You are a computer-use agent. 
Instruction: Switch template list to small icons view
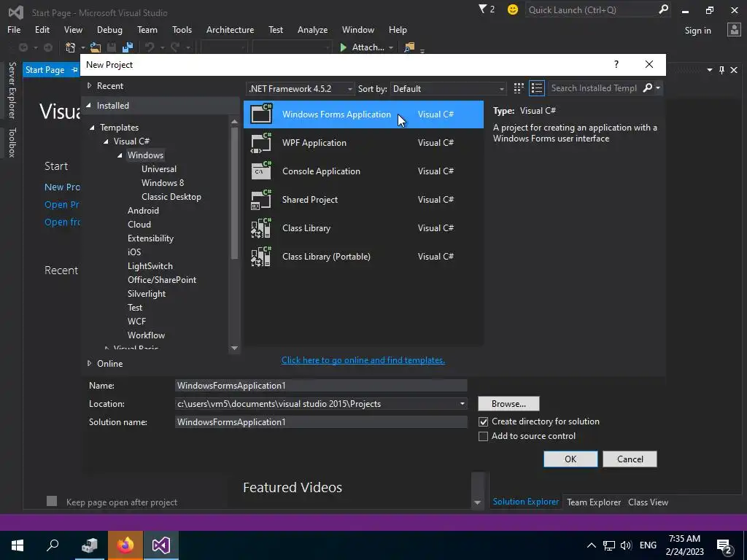(519, 88)
